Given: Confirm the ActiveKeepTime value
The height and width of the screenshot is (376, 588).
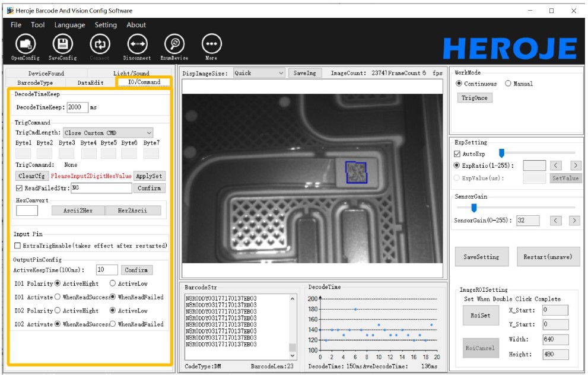Looking at the screenshot, I should (x=136, y=270).
